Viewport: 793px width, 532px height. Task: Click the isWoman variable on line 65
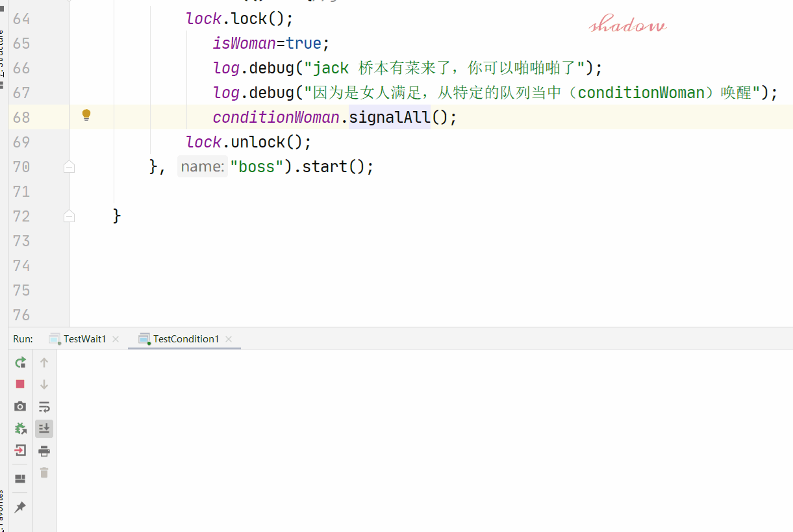pyautogui.click(x=244, y=44)
